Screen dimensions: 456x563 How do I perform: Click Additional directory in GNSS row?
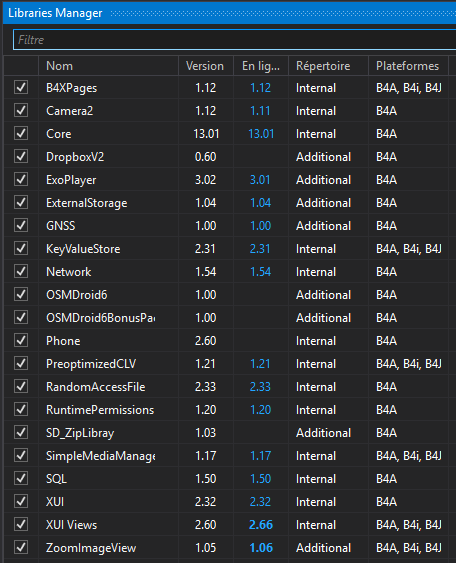click(x=323, y=225)
